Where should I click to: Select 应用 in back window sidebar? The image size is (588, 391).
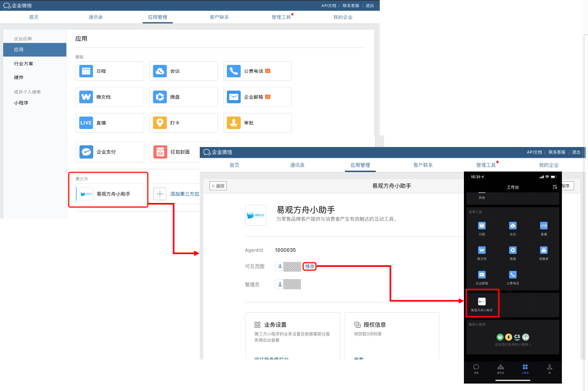35,50
